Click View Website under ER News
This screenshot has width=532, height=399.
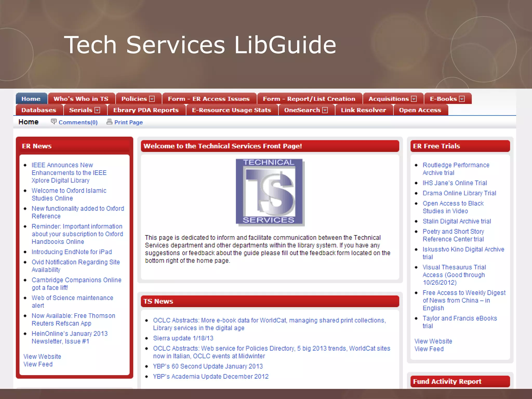42,357
